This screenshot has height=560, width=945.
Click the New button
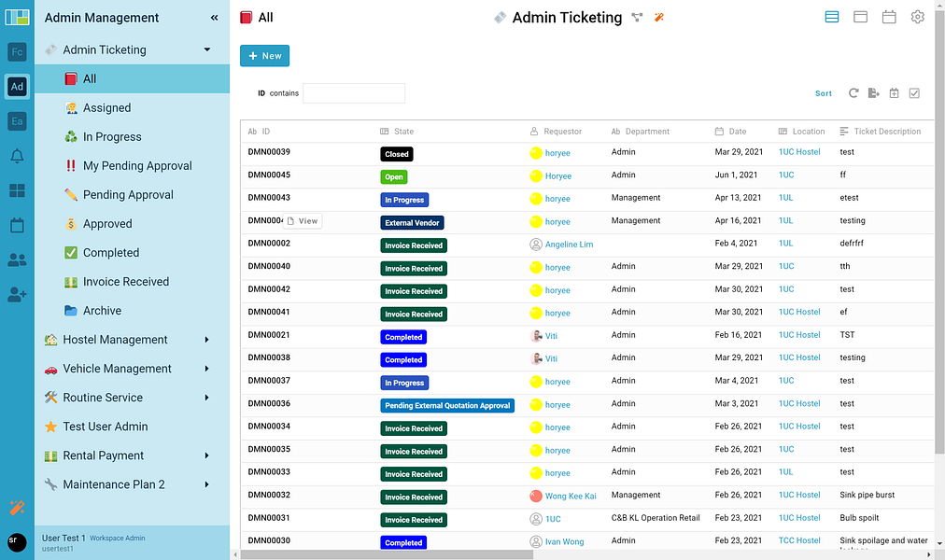click(264, 55)
